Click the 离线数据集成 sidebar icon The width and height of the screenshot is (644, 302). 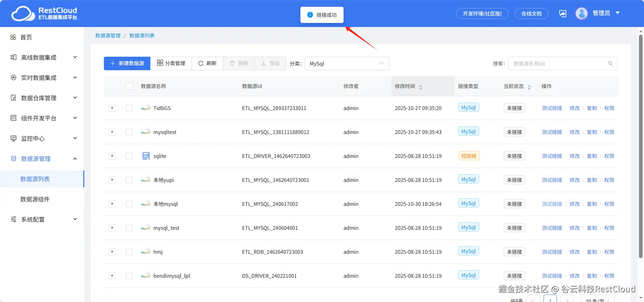[x=13, y=57]
